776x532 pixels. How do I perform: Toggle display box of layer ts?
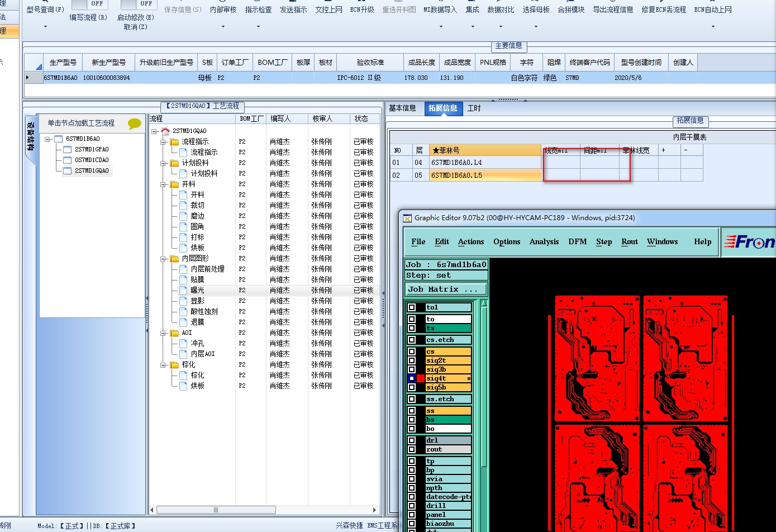412,328
